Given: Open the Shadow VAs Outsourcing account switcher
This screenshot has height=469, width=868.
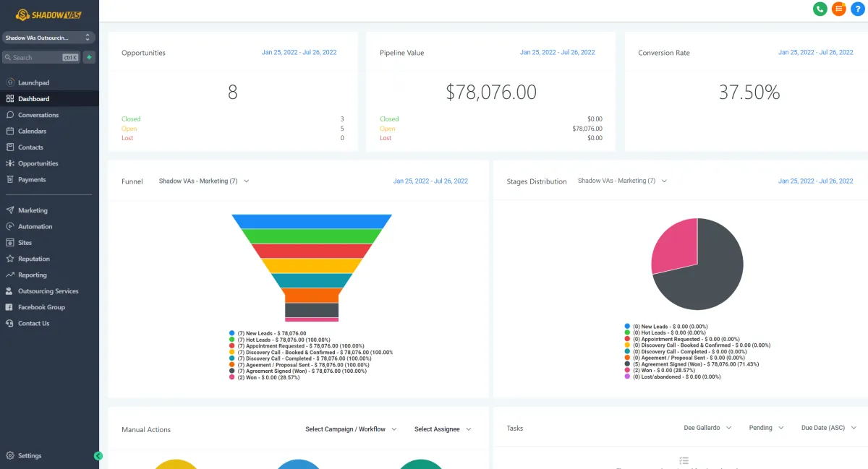Looking at the screenshot, I should click(x=48, y=38).
